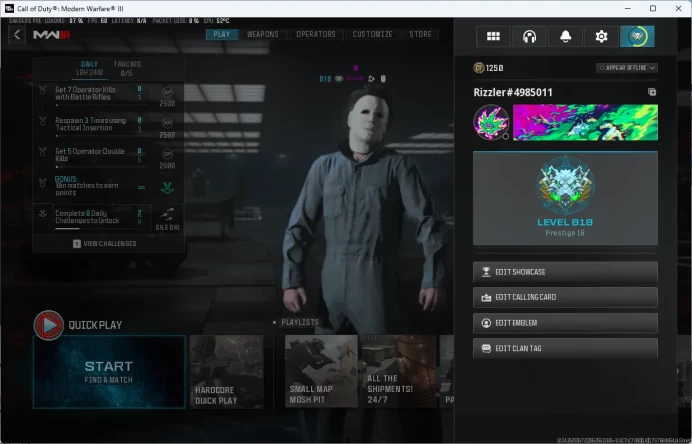Click the Sile Dri weapon reward icon
This screenshot has height=444, width=692.
tap(167, 214)
